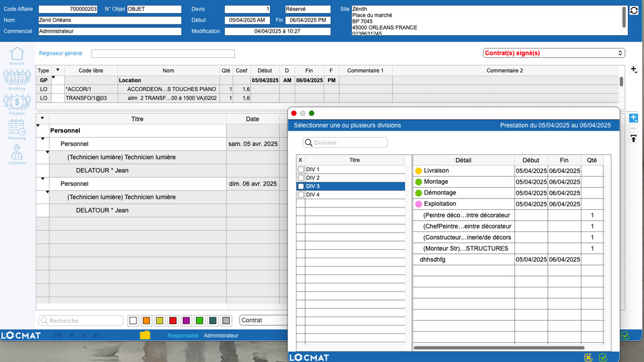This screenshot has width=644, height=362.
Task: Click the horizontal scrollbar in the Détail table
Action: click(x=499, y=348)
